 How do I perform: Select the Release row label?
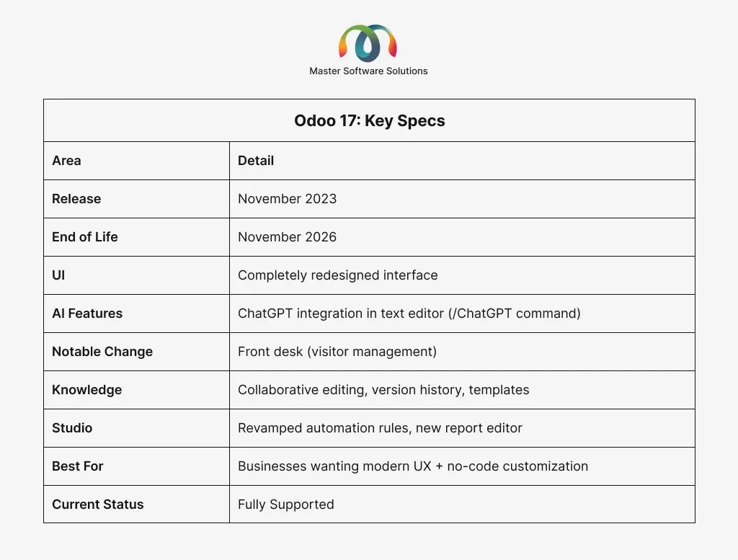pyautogui.click(x=76, y=199)
